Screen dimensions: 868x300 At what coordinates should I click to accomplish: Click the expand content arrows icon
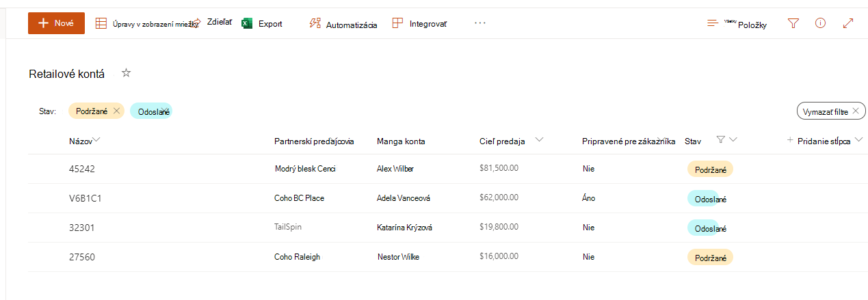pos(848,23)
